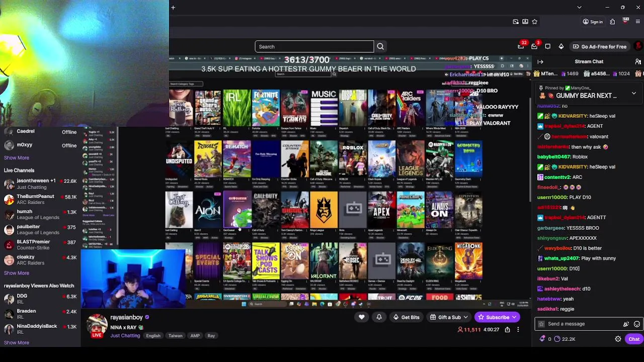The width and height of the screenshot is (644, 362).
Task: Expand the pinned GUMMY BEAR message
Action: click(634, 94)
